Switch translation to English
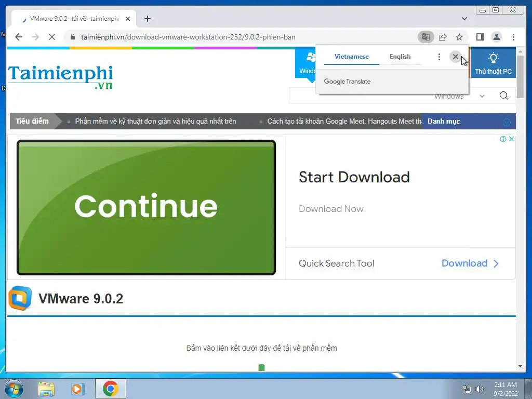532x399 pixels. click(400, 57)
